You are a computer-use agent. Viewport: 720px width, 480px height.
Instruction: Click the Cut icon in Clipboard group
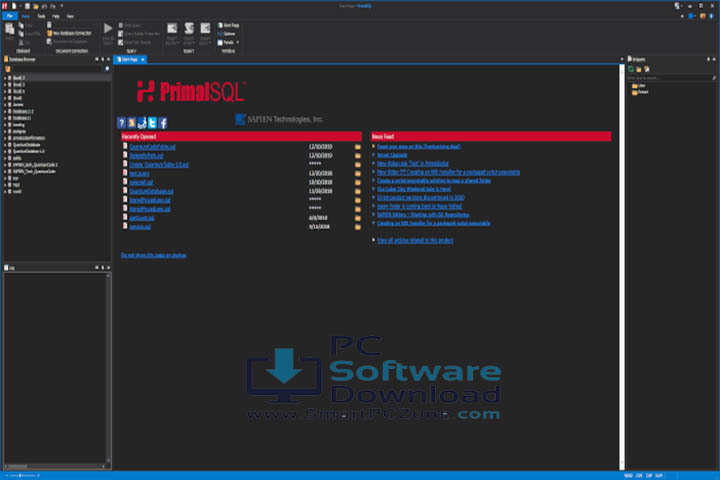click(21, 42)
